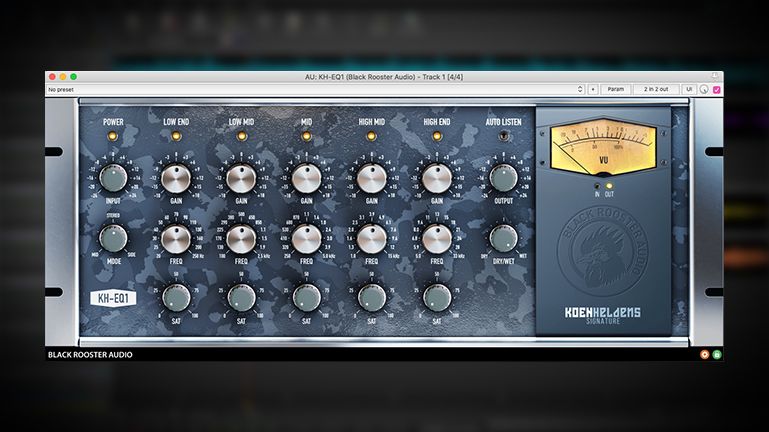769x432 pixels.
Task: Toggle the POWER indicator light
Action: [x=113, y=136]
